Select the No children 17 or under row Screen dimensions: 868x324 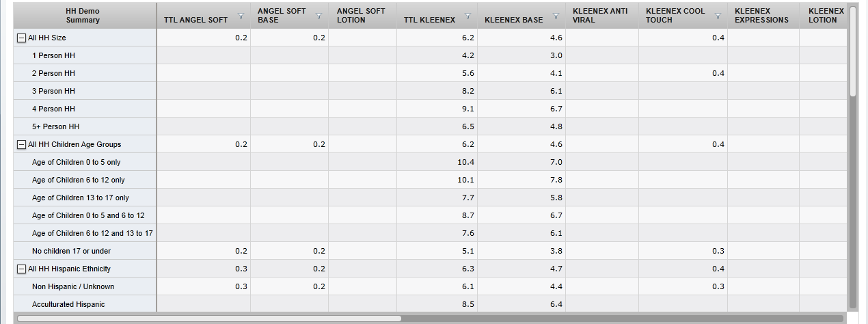tap(71, 251)
